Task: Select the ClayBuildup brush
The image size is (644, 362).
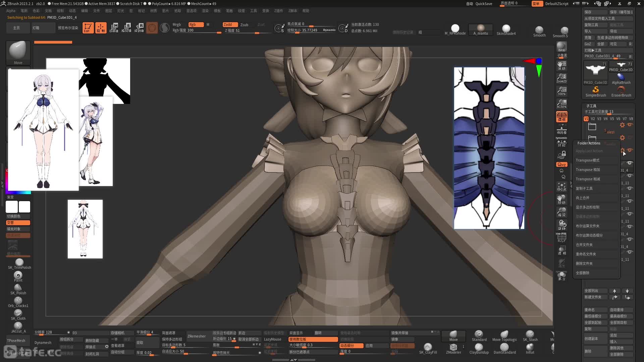Action: (479, 349)
